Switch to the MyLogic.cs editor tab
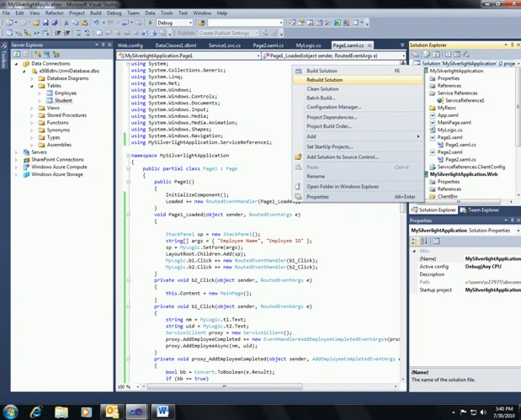Image resolution: width=521 pixels, height=420 pixels. click(x=308, y=45)
